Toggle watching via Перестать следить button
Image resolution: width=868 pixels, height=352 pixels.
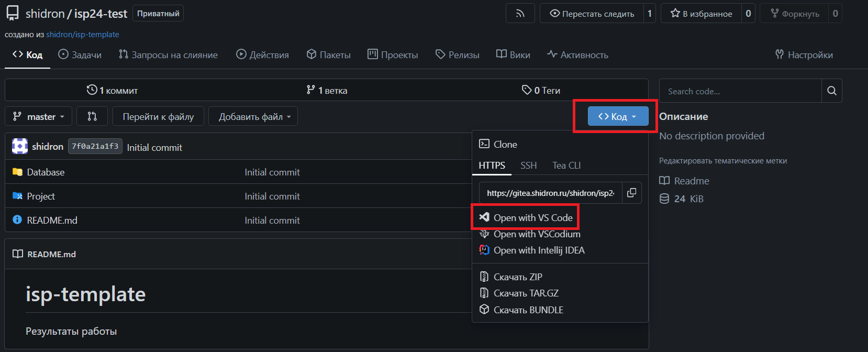pos(592,14)
